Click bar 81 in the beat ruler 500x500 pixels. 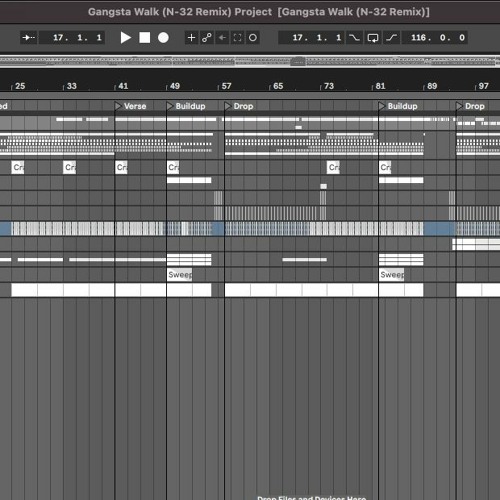[x=381, y=86]
